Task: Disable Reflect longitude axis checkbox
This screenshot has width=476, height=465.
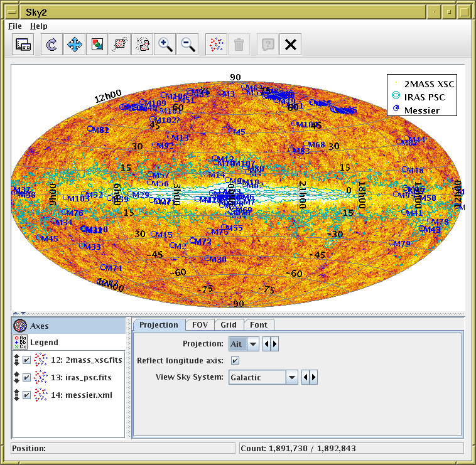Action: [235, 360]
